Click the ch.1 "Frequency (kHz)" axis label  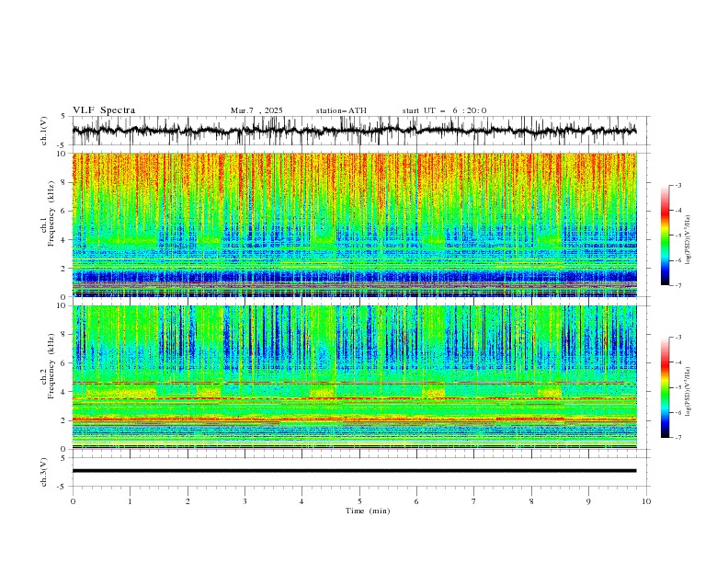click(x=51, y=212)
